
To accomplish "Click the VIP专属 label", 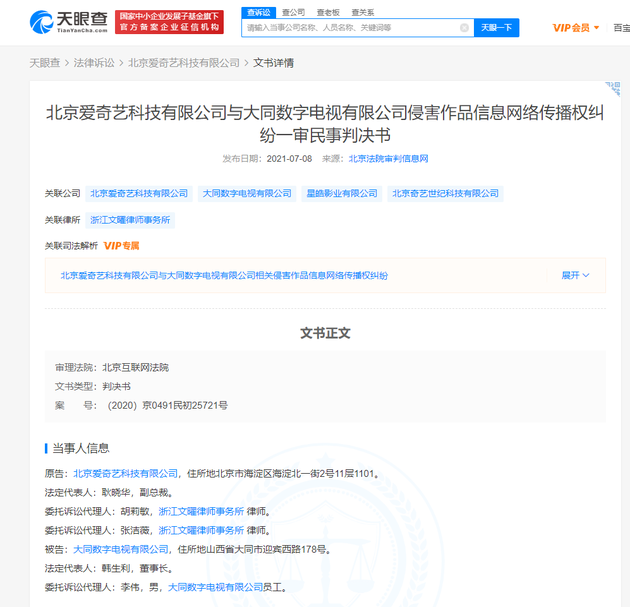I will click(x=121, y=246).
